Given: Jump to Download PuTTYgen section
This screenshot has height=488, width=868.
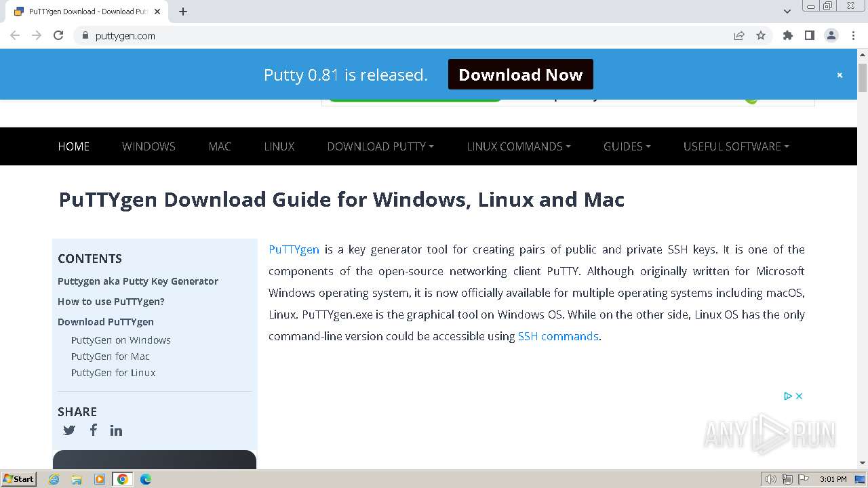Looking at the screenshot, I should point(106,322).
